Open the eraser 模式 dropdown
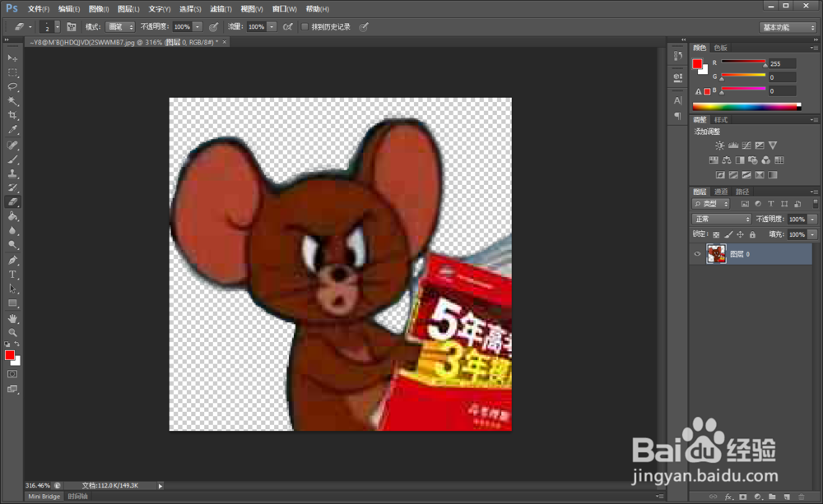 tap(120, 27)
